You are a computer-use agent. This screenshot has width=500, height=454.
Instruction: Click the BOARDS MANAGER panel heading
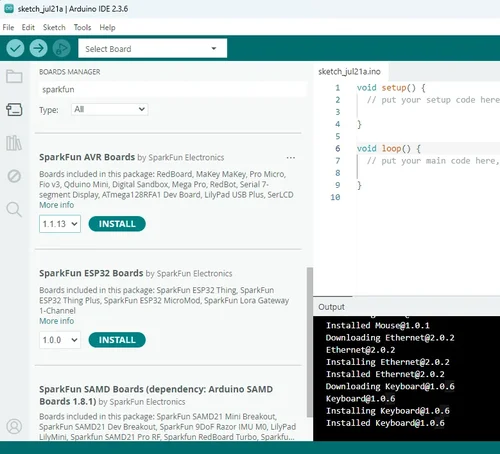(70, 72)
